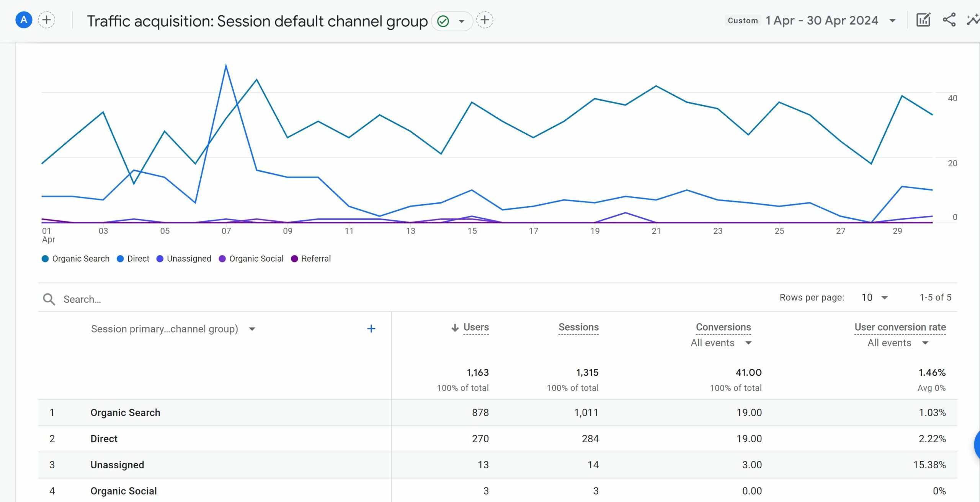Click the 1-5 of 5 pagination text

935,297
